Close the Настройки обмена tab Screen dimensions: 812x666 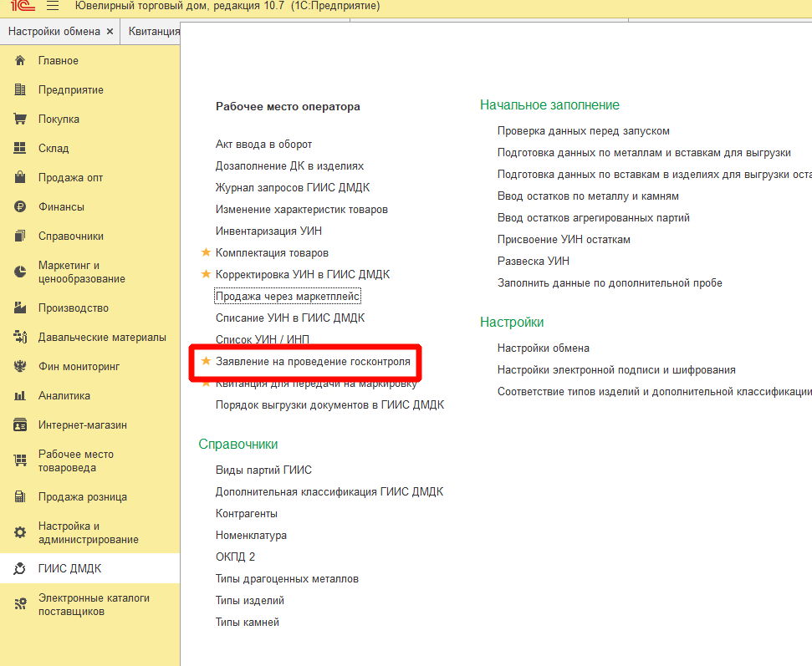click(110, 32)
